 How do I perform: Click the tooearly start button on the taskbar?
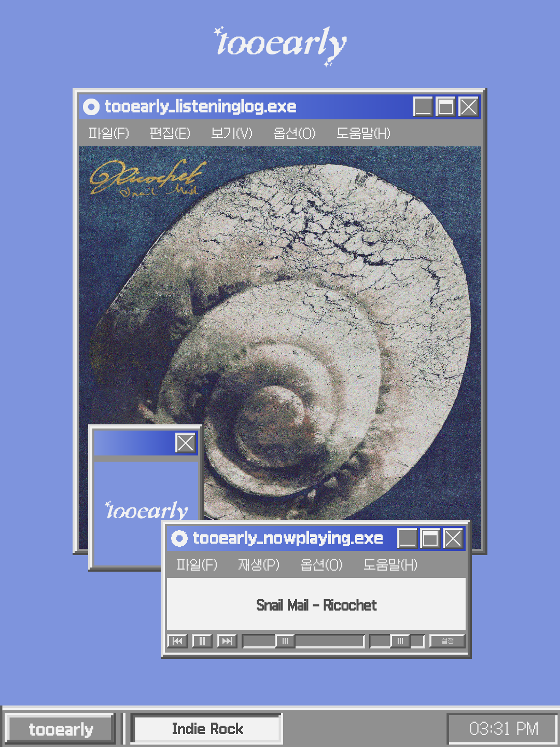coord(61,729)
